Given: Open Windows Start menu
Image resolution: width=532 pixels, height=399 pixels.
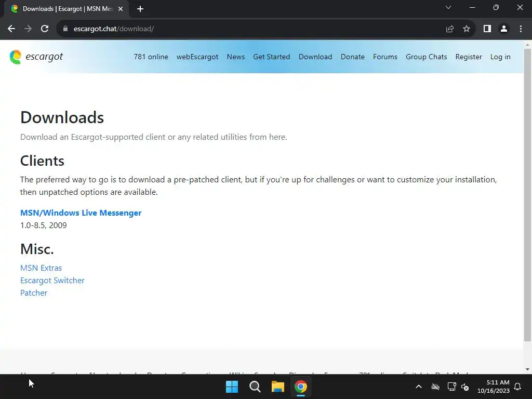Looking at the screenshot, I should pos(232,387).
